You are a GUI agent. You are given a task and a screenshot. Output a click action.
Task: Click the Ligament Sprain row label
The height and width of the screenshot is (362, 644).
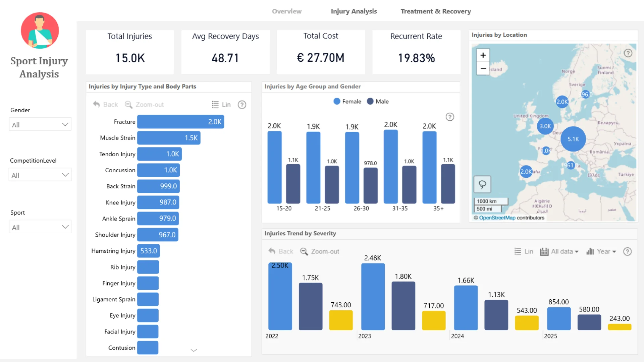point(114,299)
